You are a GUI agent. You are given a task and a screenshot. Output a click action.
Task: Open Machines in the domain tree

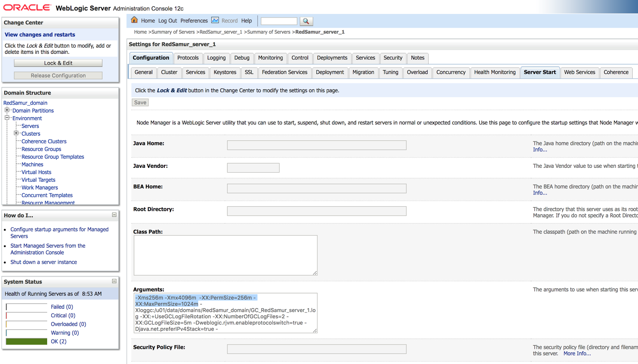[32, 164]
